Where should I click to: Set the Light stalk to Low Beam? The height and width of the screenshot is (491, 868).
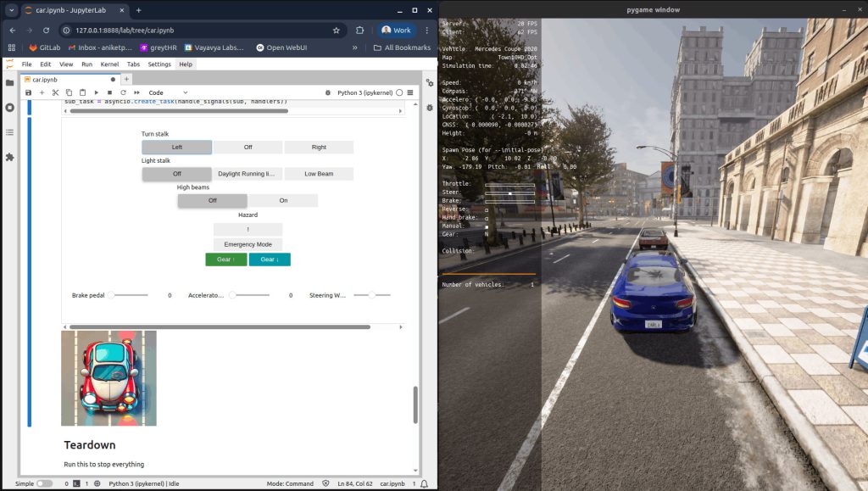319,173
